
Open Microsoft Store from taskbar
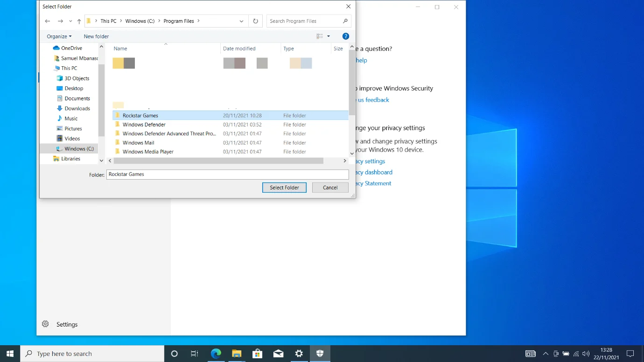coord(257,354)
